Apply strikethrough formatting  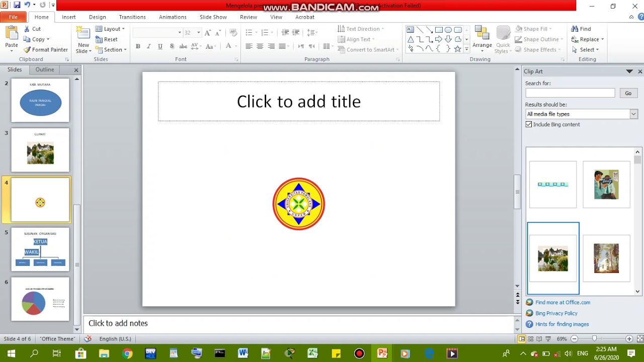tap(183, 46)
